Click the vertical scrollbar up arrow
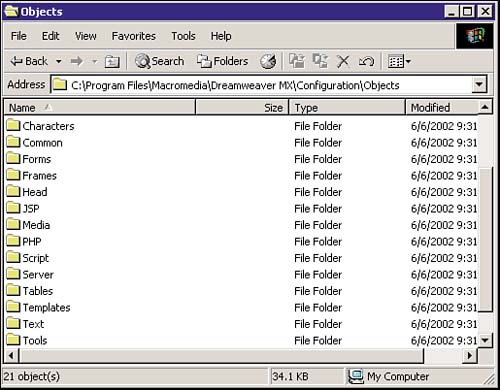Image resolution: width=500 pixels, height=390 pixels. [x=485, y=107]
